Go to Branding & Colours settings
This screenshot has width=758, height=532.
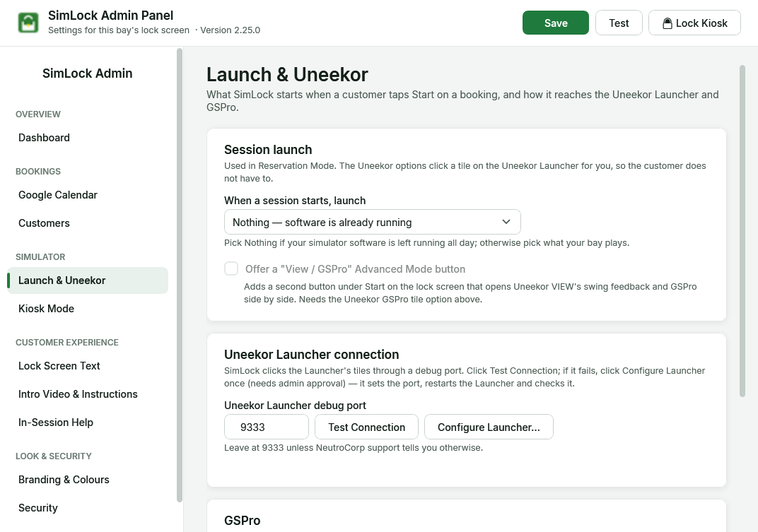pos(88,480)
